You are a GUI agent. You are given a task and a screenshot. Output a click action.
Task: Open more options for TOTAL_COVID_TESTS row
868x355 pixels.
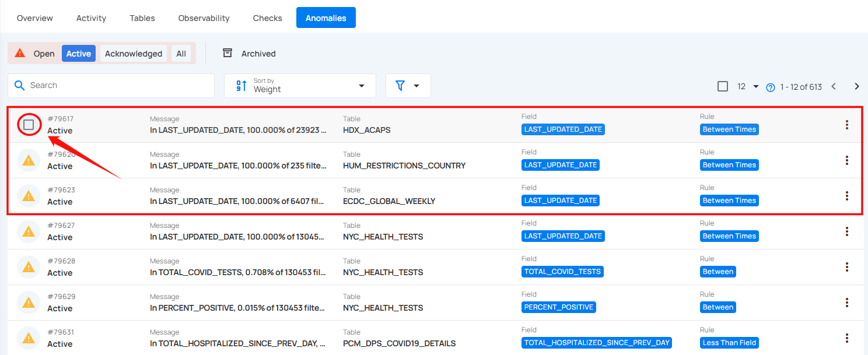click(847, 267)
